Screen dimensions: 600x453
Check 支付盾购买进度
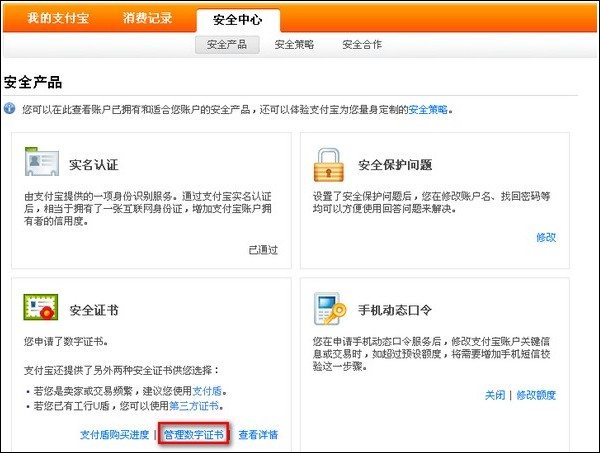pos(114,435)
